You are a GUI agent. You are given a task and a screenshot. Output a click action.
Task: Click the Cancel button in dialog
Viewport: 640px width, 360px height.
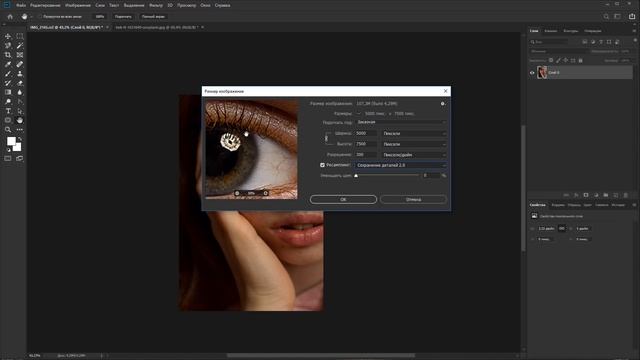click(x=413, y=200)
